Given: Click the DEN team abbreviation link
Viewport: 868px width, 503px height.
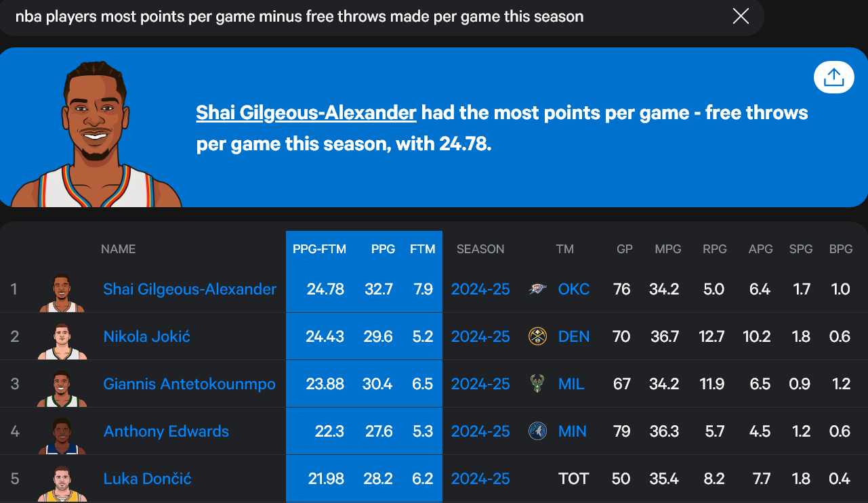Looking at the screenshot, I should click(574, 336).
